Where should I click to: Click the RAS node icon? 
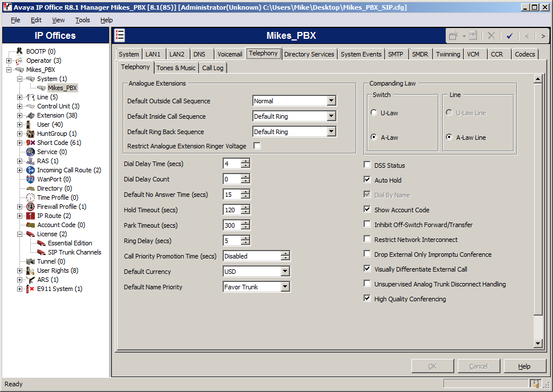[30, 161]
